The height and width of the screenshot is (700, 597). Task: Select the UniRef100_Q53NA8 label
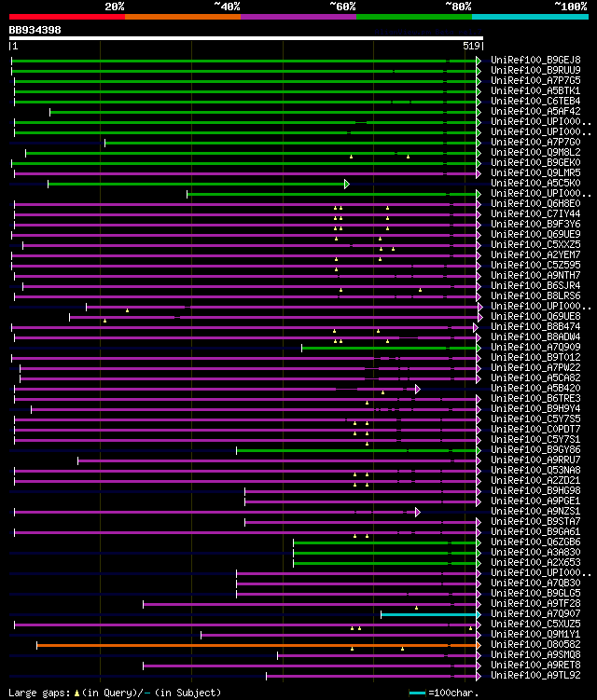535,471
